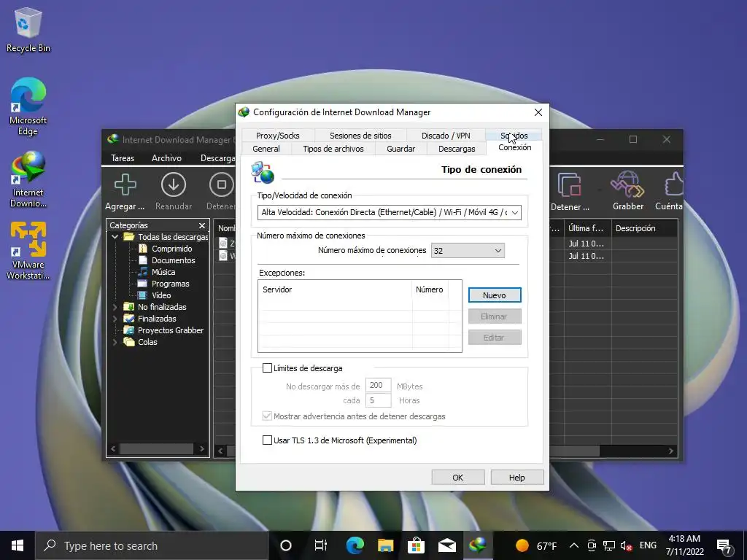Click the Editar exception button

(495, 337)
